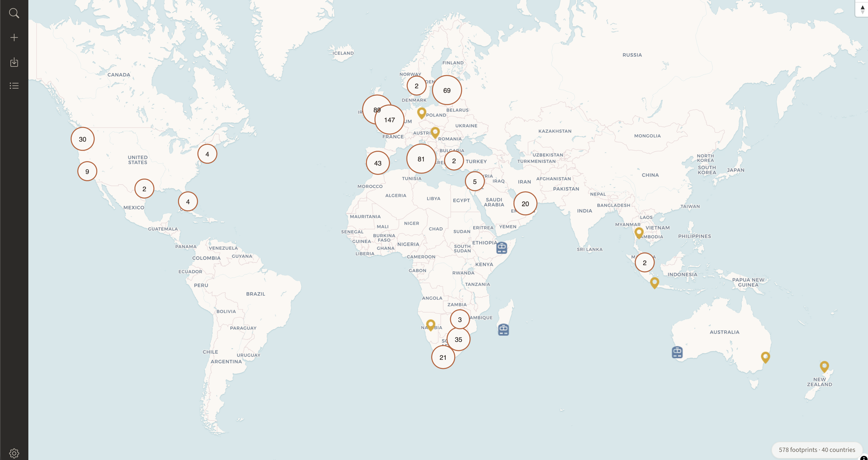Open the footprints list view icon
The height and width of the screenshot is (460, 868).
(x=14, y=86)
